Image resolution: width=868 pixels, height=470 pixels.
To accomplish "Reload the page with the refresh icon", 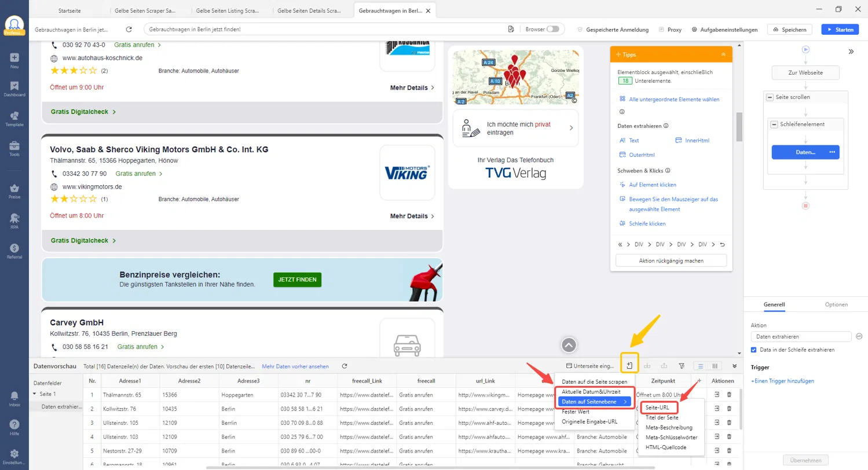I will pyautogui.click(x=129, y=29).
